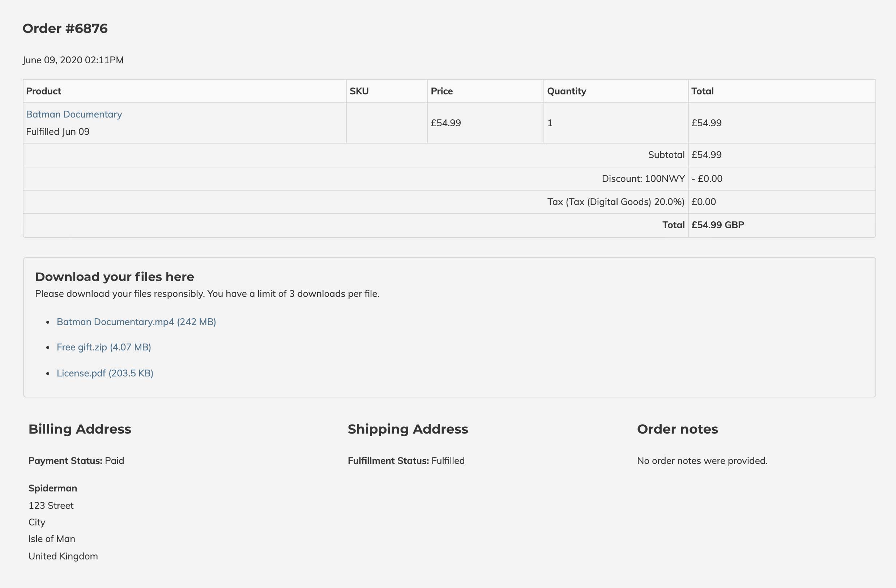Click the Product column header

click(x=43, y=91)
